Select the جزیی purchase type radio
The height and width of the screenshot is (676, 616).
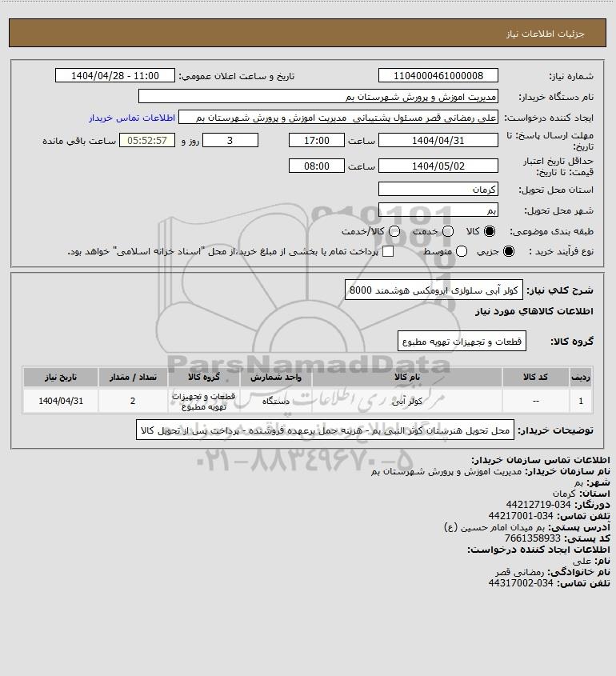pos(509,251)
